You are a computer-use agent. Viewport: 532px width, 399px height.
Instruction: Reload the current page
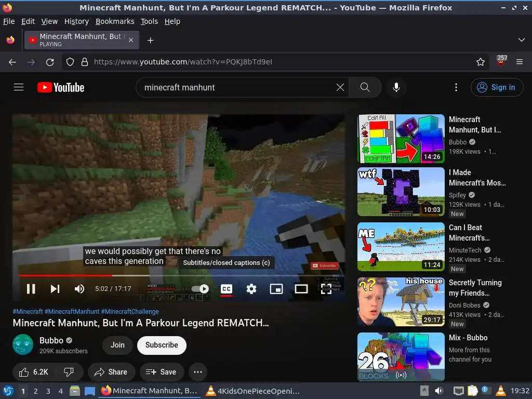pyautogui.click(x=50, y=62)
